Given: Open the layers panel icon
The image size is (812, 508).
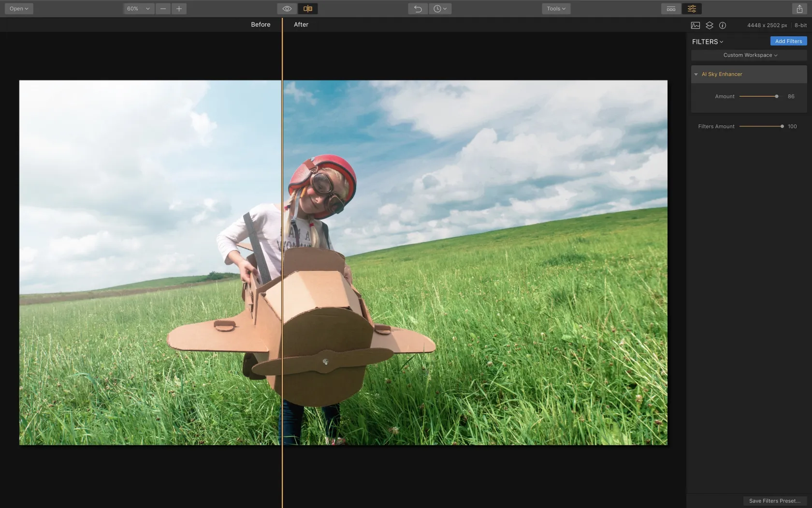Looking at the screenshot, I should [x=709, y=25].
